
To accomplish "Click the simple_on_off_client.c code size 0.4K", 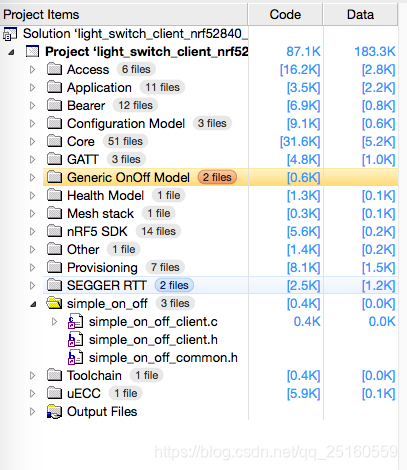I will (307, 322).
